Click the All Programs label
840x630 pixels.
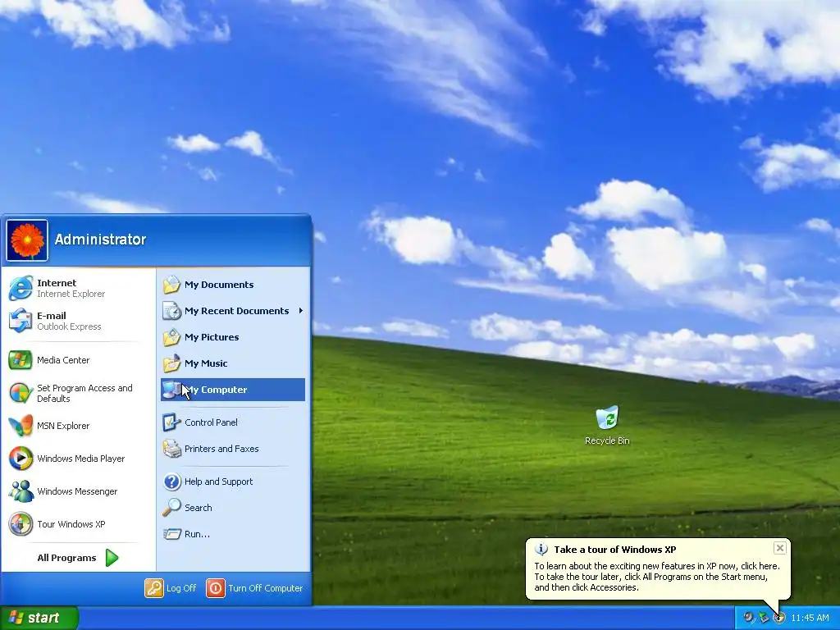[66, 558]
